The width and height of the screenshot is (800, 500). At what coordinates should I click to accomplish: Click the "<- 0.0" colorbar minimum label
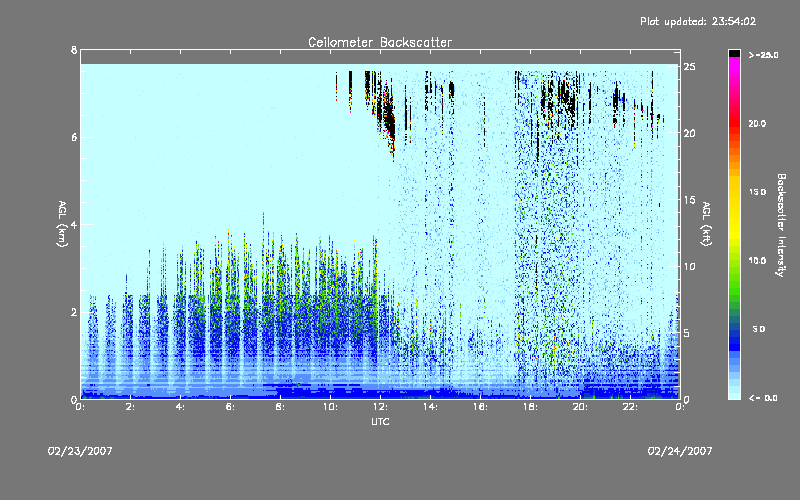[x=763, y=397]
